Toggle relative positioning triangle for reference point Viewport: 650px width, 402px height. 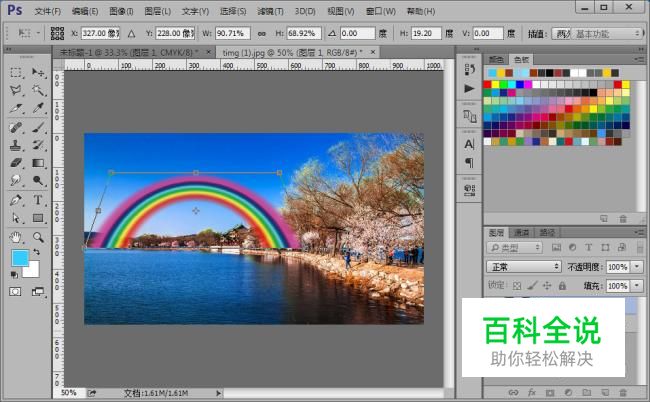coord(131,33)
